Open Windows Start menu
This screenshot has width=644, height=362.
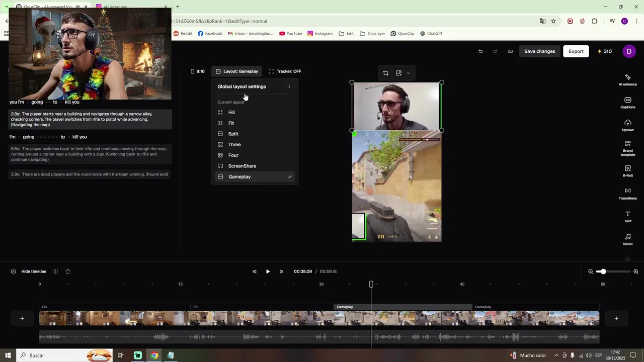coord(8,355)
